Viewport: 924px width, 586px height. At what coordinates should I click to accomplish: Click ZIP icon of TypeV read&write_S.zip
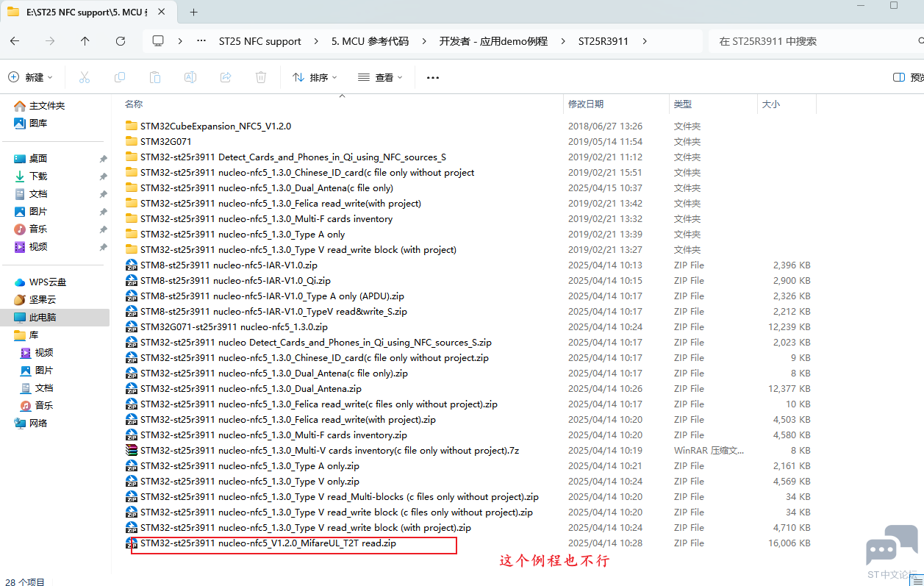132,311
